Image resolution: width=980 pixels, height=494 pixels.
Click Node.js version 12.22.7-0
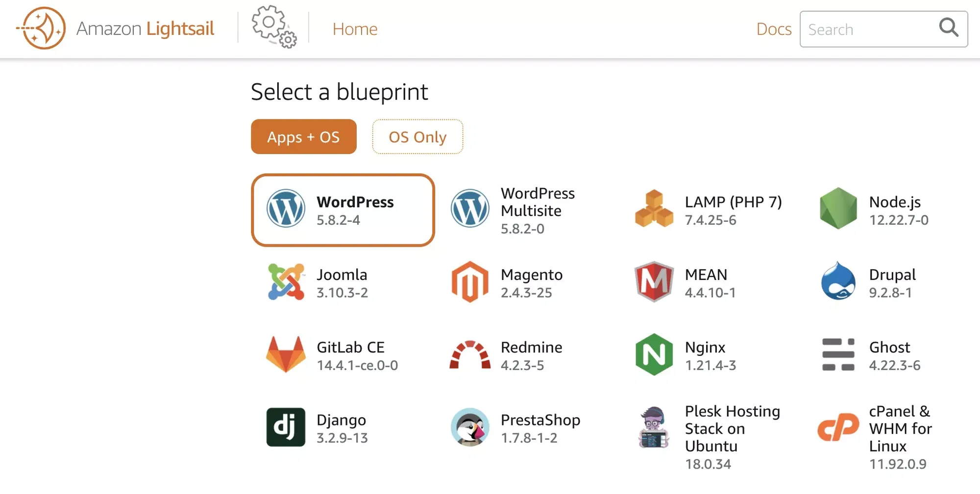(x=899, y=220)
